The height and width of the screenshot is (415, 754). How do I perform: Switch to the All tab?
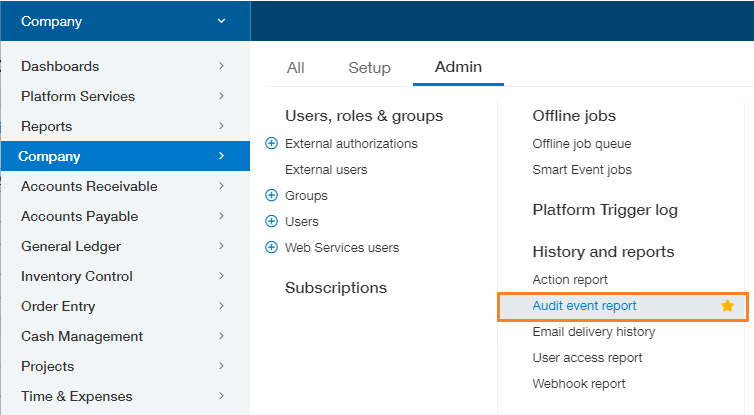[x=295, y=68]
